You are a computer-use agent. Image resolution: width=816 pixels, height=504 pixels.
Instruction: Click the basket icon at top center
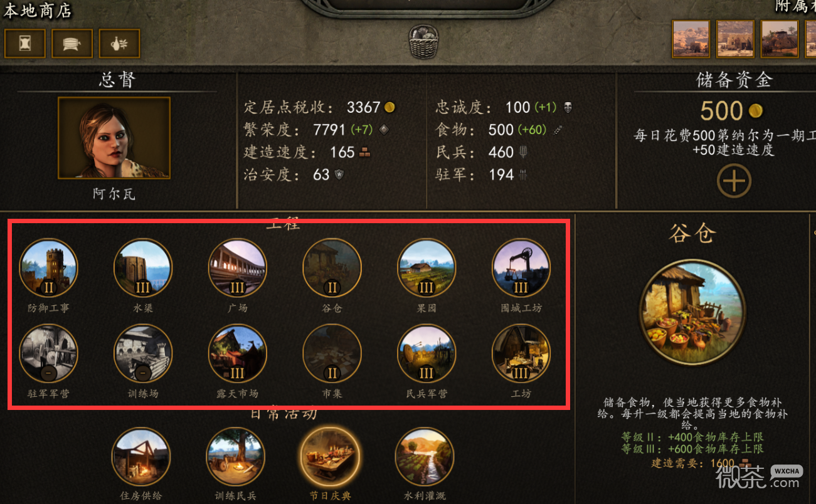tap(423, 43)
